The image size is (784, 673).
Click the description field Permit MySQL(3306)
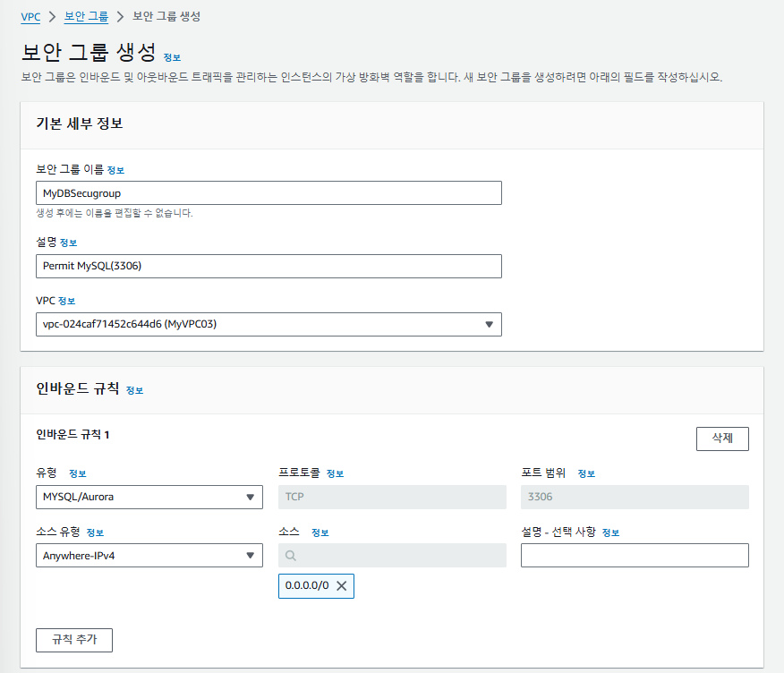point(268,266)
